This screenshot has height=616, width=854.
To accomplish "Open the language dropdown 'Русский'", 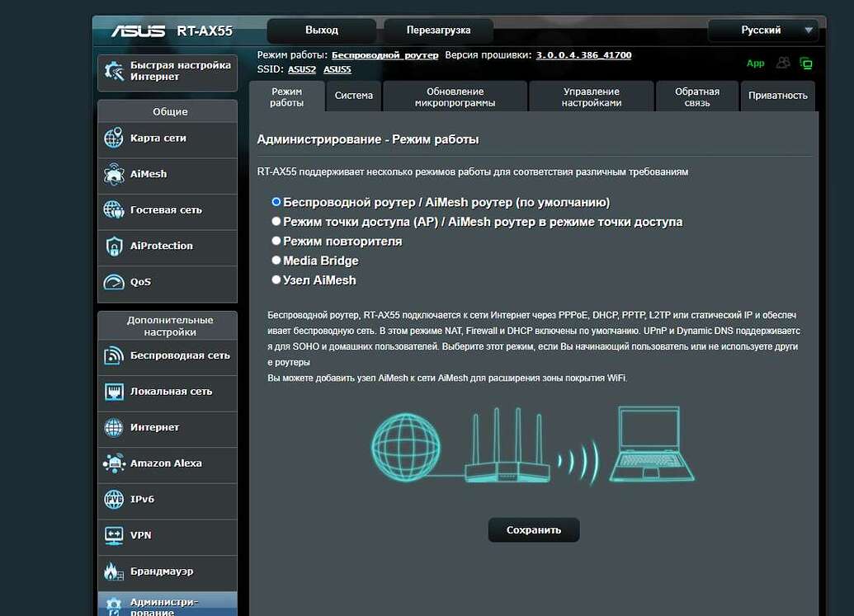I will tap(763, 31).
